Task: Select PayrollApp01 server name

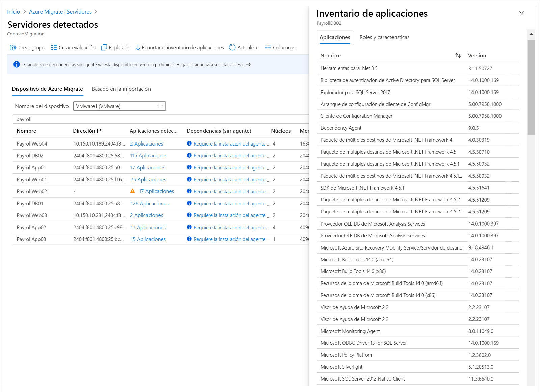Action: click(31, 168)
